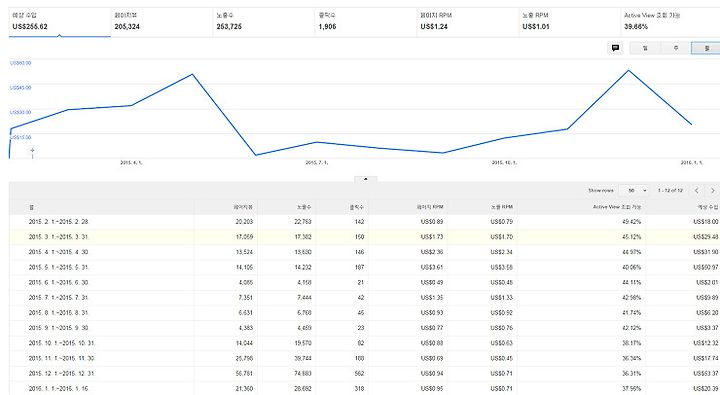
Task: Click the chart line peak near December
Action: click(628, 70)
